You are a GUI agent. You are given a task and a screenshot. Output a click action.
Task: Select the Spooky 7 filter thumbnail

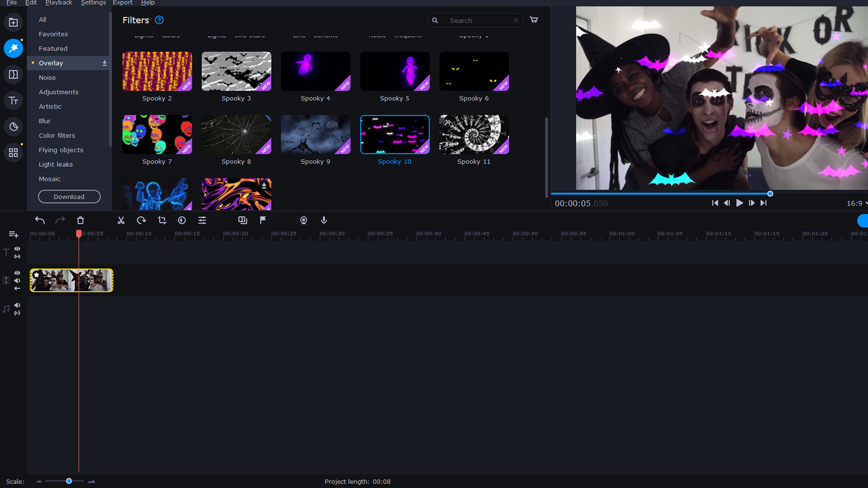tap(157, 134)
